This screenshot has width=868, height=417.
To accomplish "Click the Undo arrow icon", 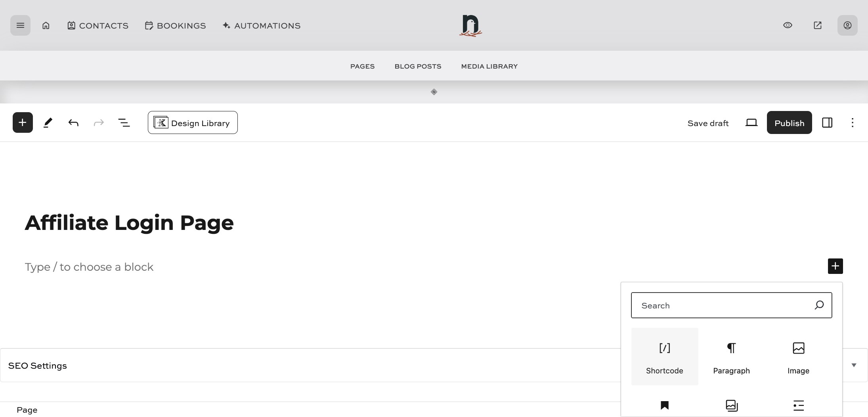I will click(73, 122).
